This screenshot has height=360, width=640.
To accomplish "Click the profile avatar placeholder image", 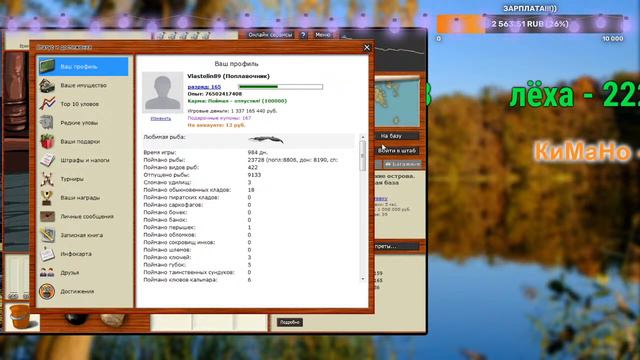I will (162, 93).
